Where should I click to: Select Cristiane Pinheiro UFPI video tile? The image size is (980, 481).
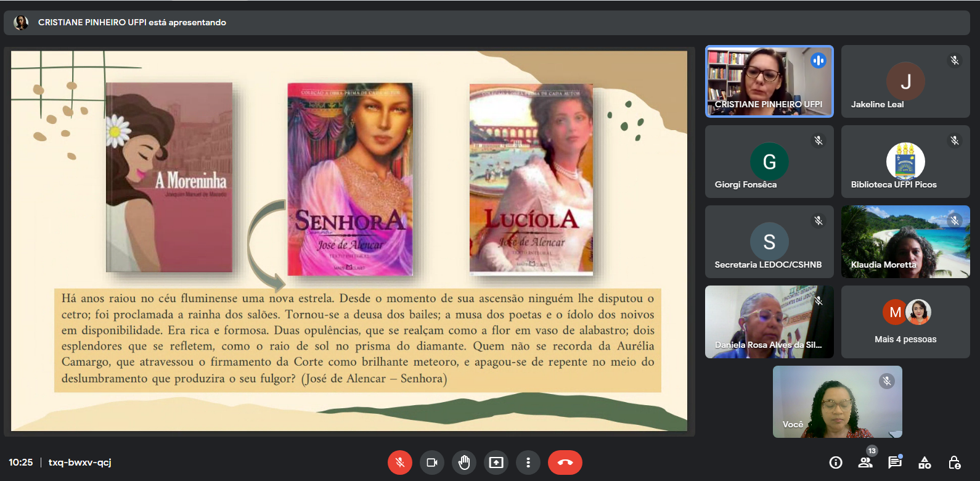[x=769, y=81]
